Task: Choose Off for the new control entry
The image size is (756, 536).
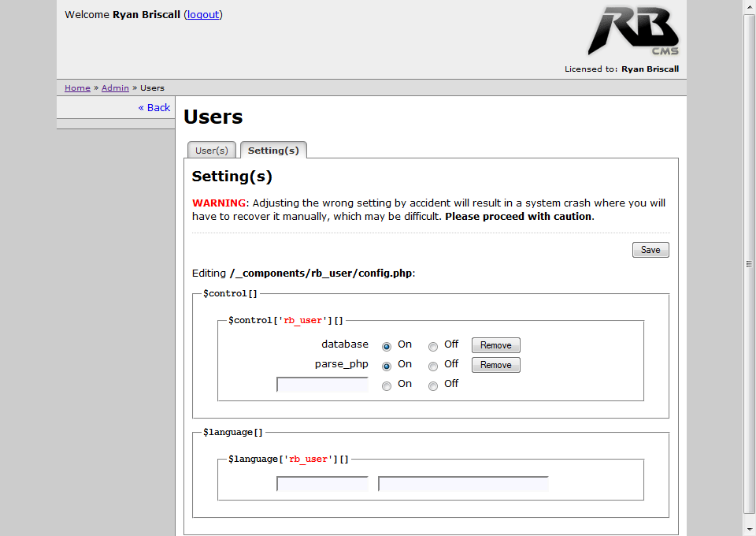Action: pos(433,386)
